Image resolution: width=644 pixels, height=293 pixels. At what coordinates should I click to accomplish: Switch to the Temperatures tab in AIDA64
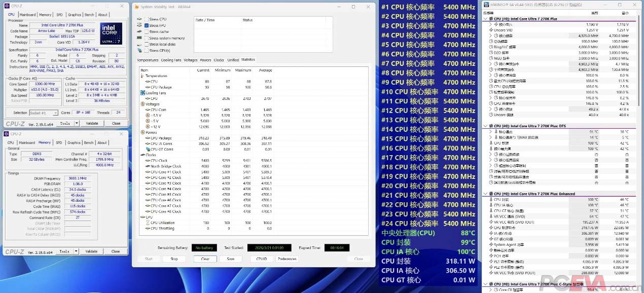tap(148, 60)
